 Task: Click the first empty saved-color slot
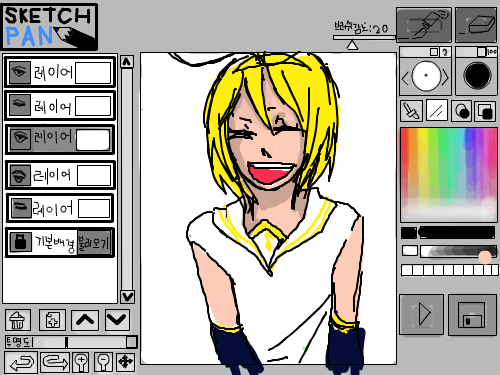tap(407, 270)
